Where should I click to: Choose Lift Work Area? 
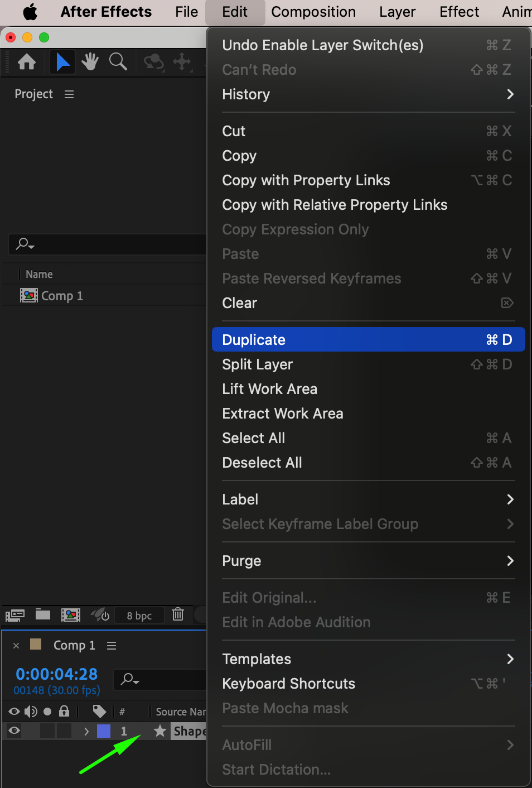[368, 389]
